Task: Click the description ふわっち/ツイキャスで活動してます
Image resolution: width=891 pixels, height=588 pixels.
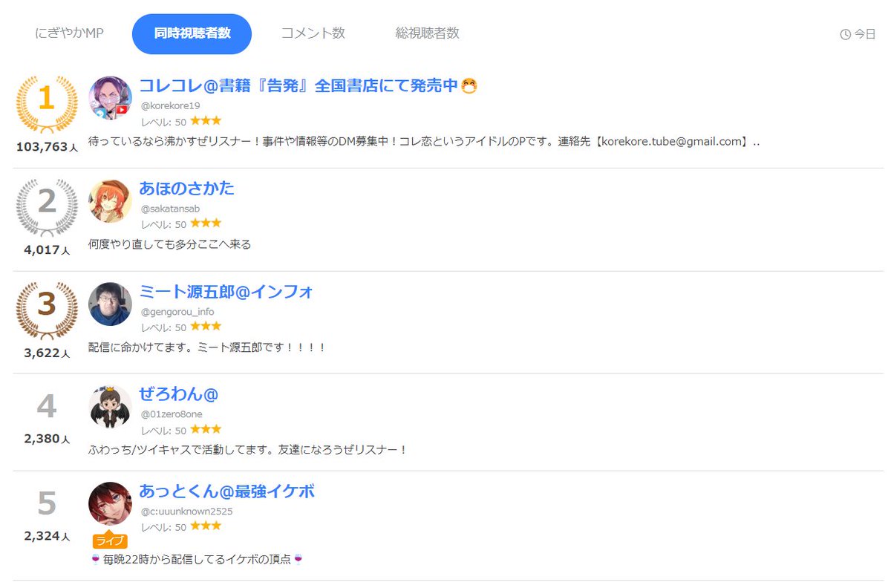Action: (248, 450)
